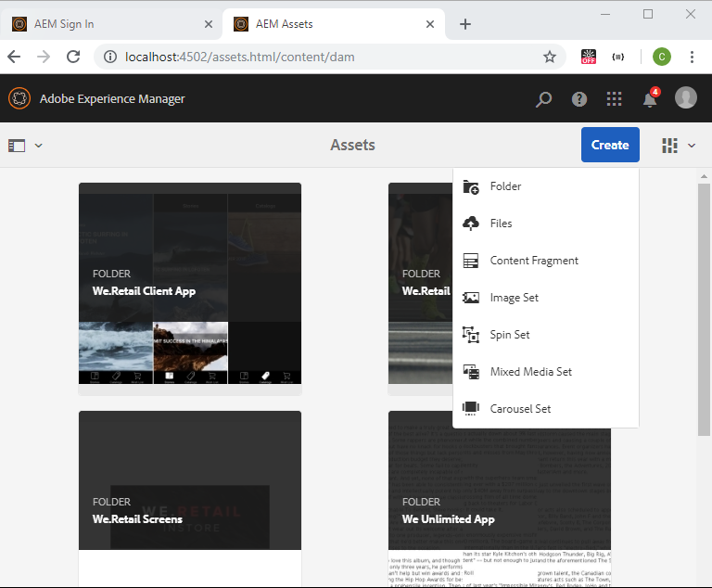Open the solutions grid switcher icon
The image size is (712, 588).
(x=614, y=99)
